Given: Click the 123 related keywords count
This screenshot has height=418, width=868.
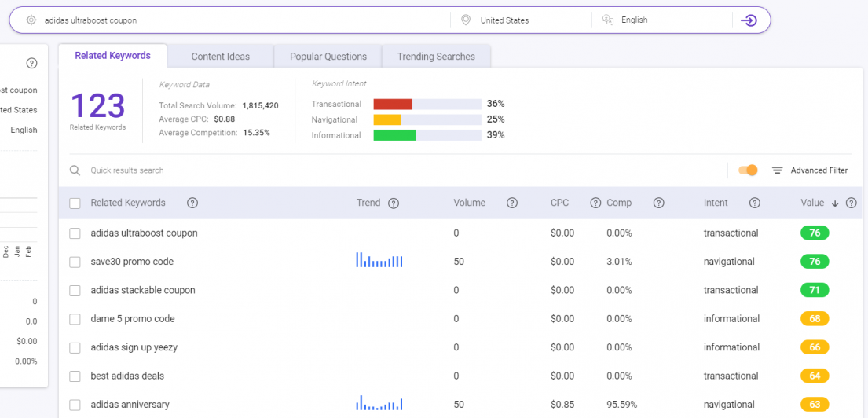Looking at the screenshot, I should (98, 106).
